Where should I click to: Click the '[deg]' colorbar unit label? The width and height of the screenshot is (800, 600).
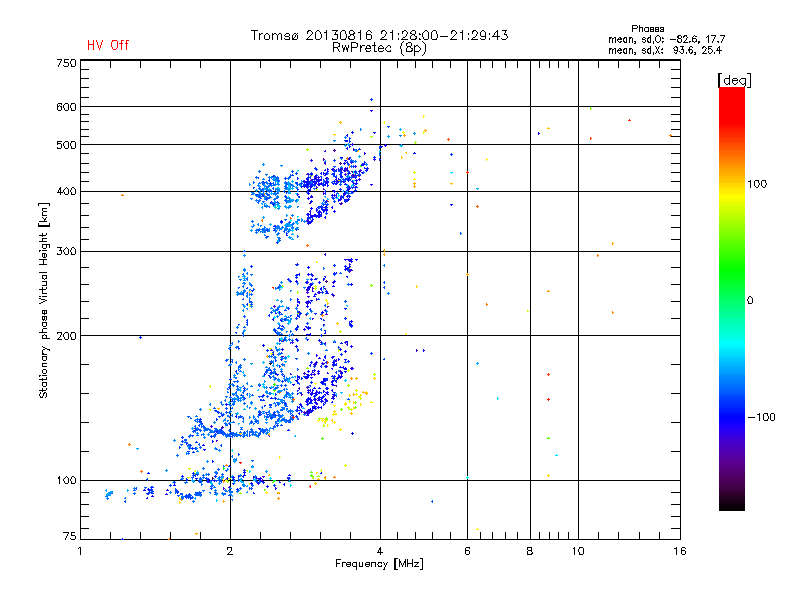[734, 80]
